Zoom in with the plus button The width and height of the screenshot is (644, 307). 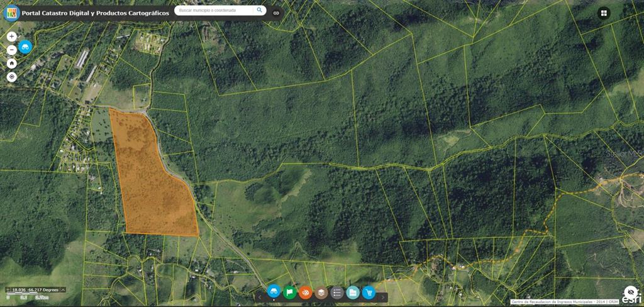point(11,36)
